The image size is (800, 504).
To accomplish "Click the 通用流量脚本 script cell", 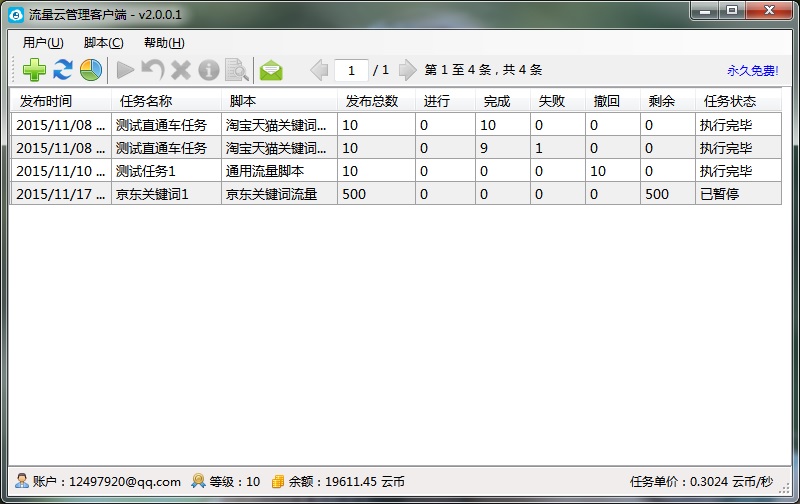I will click(280, 171).
